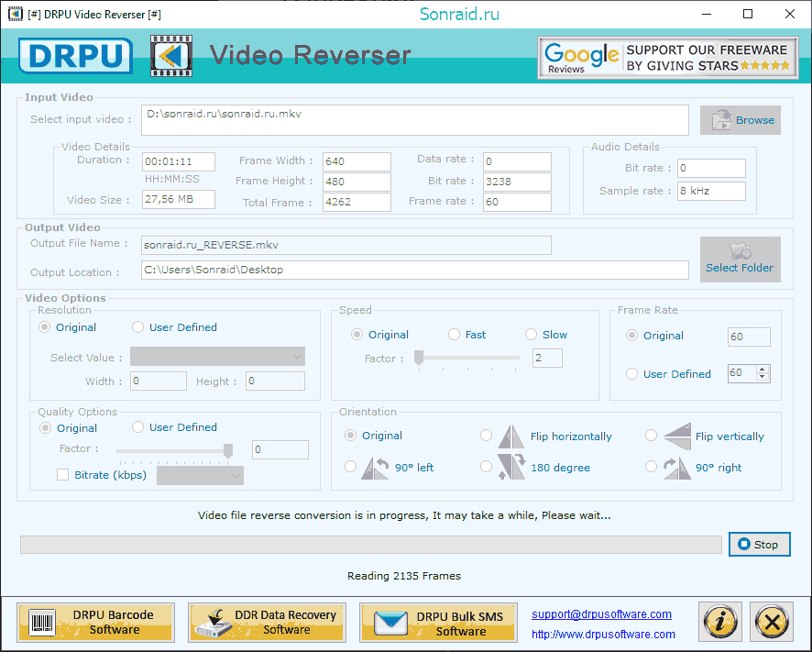The image size is (812, 652).
Task: Click the Sonraid.ru title text
Action: [x=459, y=14]
